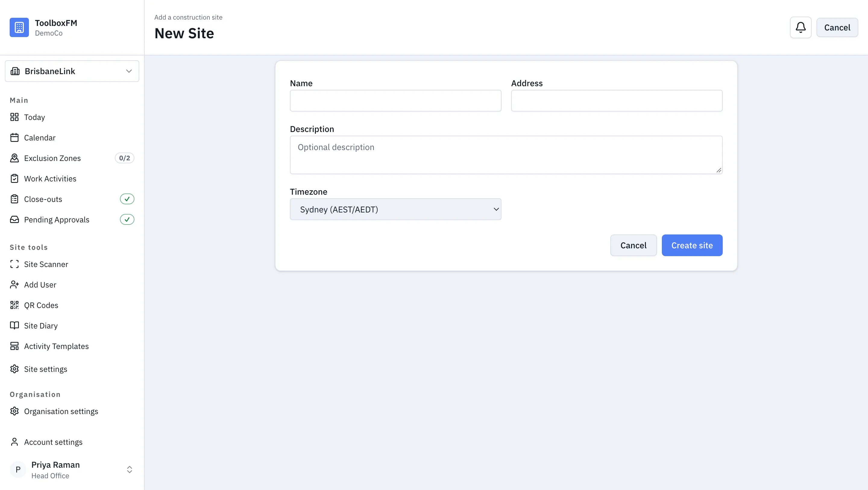Click the Activity Templates layout icon

[14, 346]
